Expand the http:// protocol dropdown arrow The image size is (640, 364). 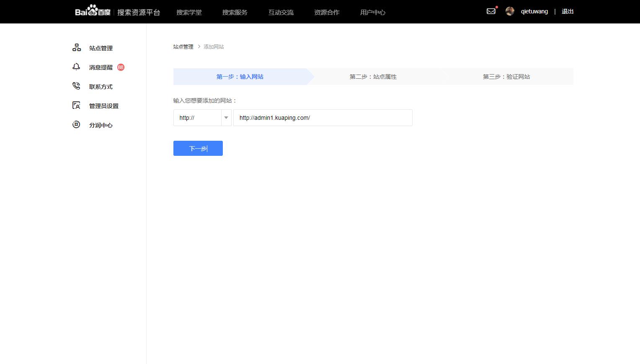coord(226,118)
